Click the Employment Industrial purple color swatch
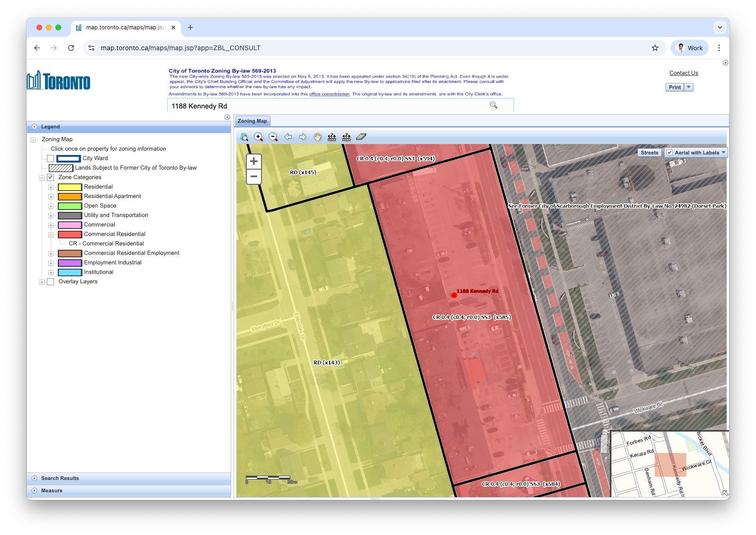 click(x=70, y=263)
